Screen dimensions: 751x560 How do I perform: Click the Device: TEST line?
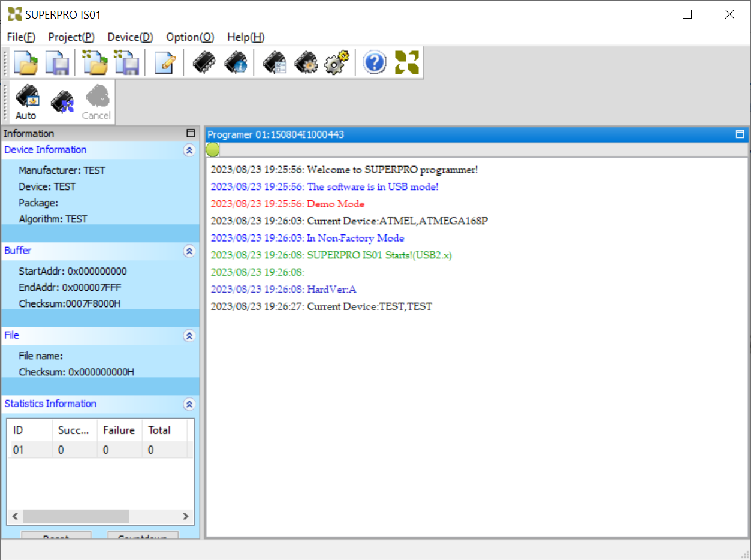[x=47, y=186]
